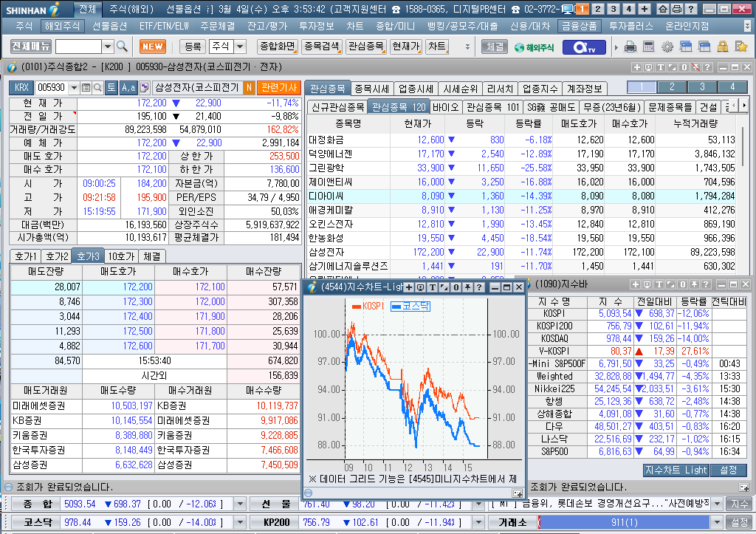
Task: Click the 관련기사 button
Action: tap(278, 87)
